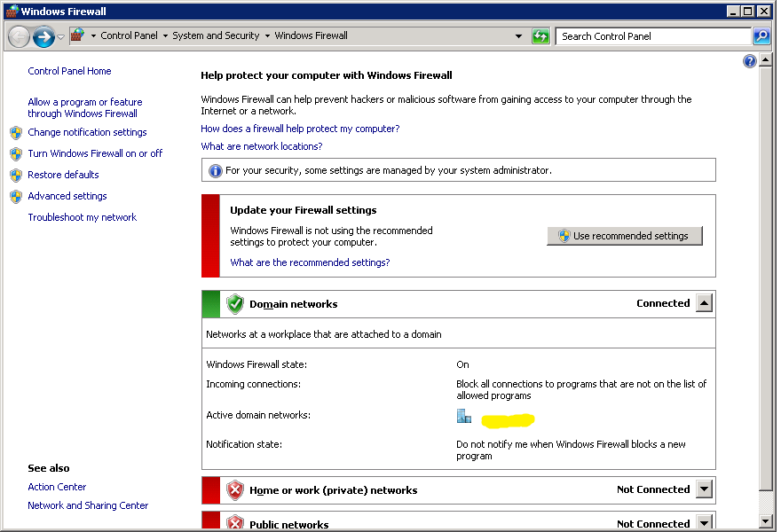Open the dropdown arrow before Control Panel
The width and height of the screenshot is (781, 532).
tap(93, 35)
